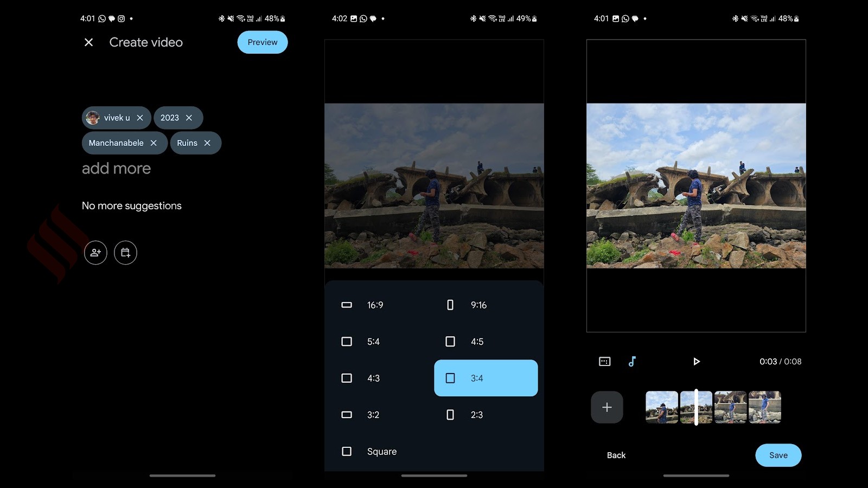The image size is (868, 488).
Task: Tap the Preview button
Action: [262, 42]
